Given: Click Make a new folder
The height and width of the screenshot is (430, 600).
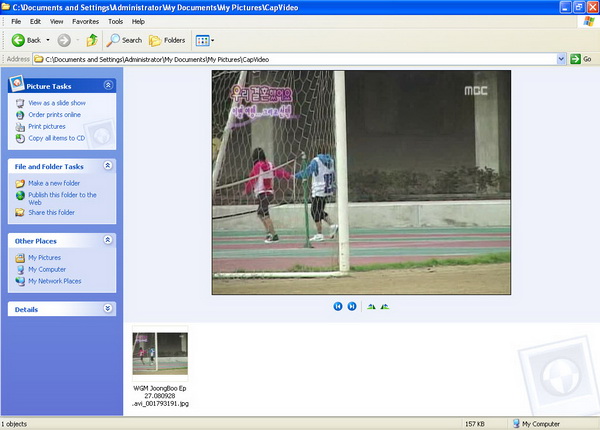Looking at the screenshot, I should pos(54,183).
